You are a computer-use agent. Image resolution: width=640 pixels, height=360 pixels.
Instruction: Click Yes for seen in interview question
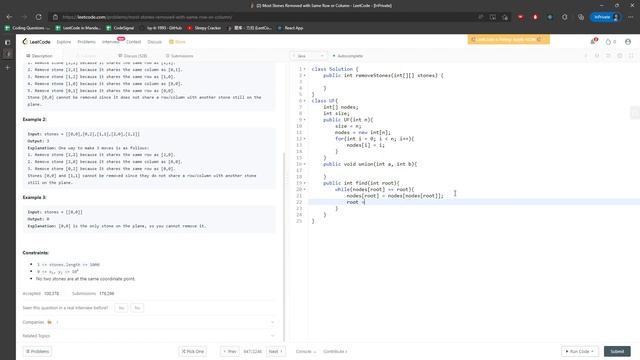pos(121,308)
